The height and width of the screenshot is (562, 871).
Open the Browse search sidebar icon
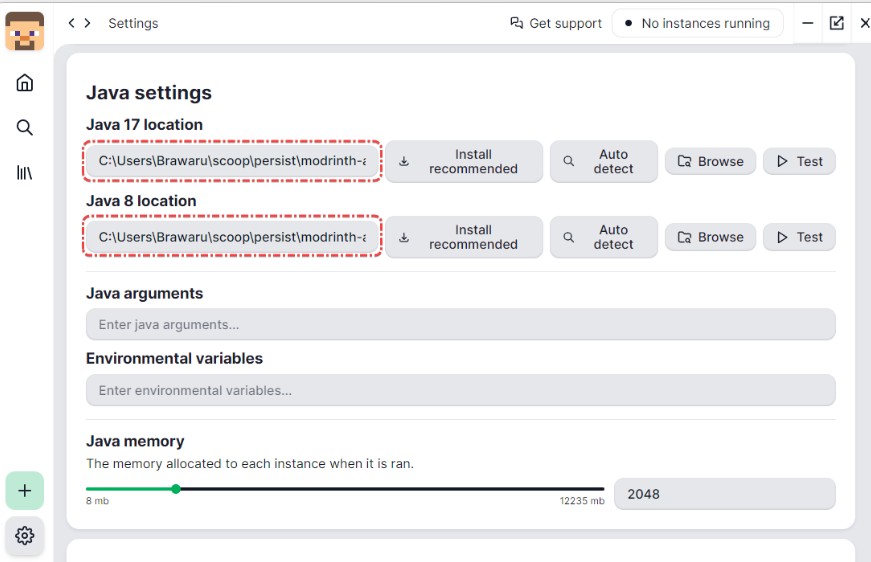coord(24,127)
